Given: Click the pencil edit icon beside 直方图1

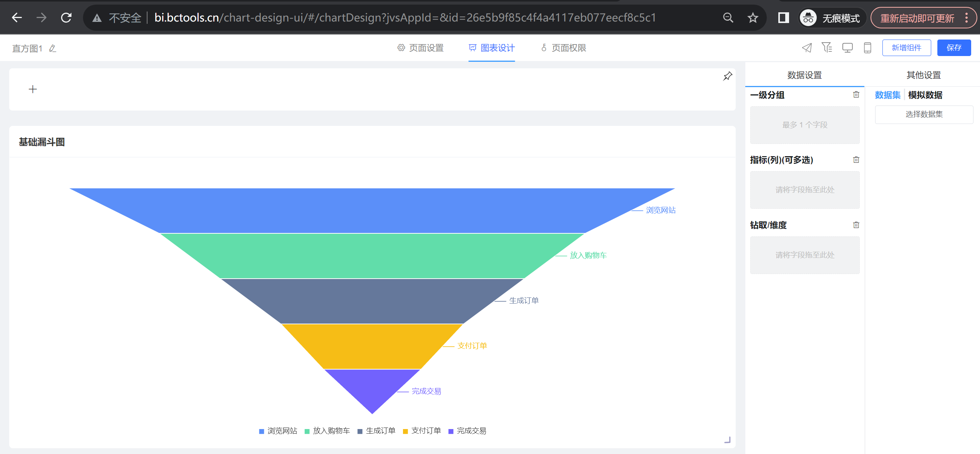Looking at the screenshot, I should (x=53, y=48).
